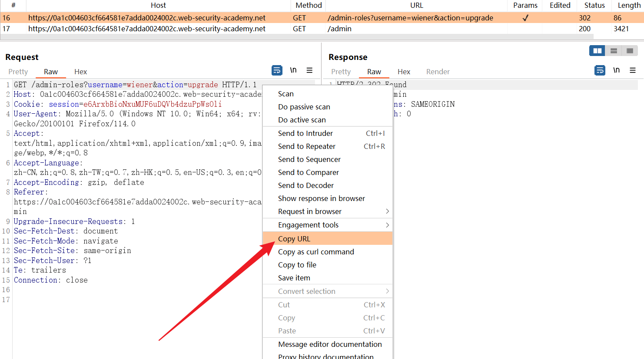The image size is (644, 359).
Task: Open the Request panel hamburger menu
Action: coord(309,70)
